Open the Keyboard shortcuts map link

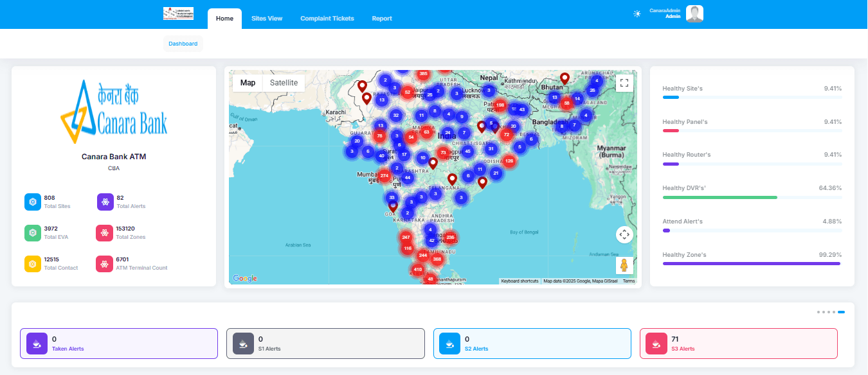[x=520, y=281]
